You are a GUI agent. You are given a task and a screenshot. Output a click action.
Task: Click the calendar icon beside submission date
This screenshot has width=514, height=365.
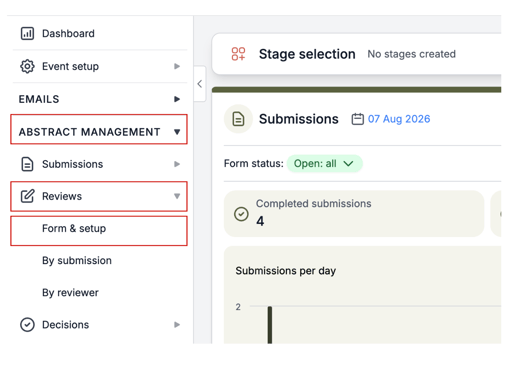pos(358,119)
